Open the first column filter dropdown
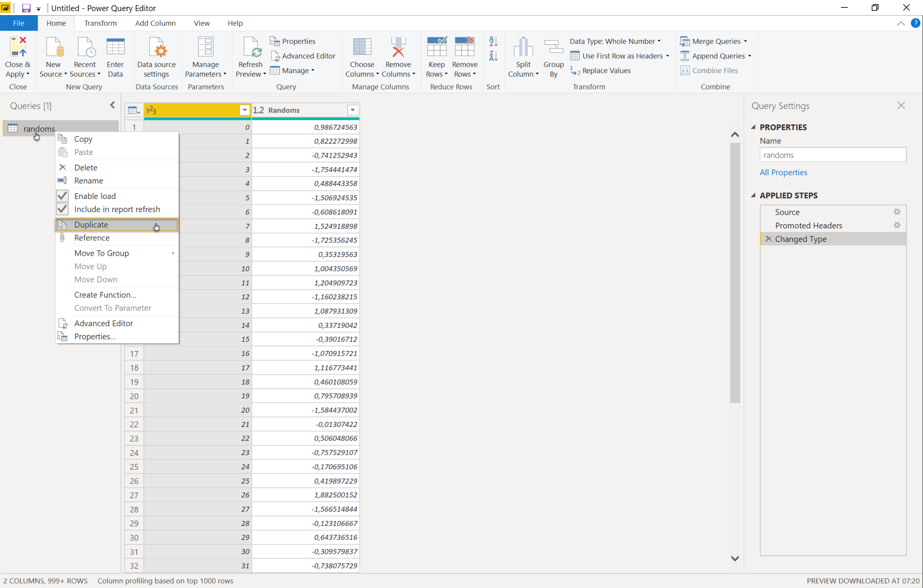923x588 pixels. (x=245, y=110)
